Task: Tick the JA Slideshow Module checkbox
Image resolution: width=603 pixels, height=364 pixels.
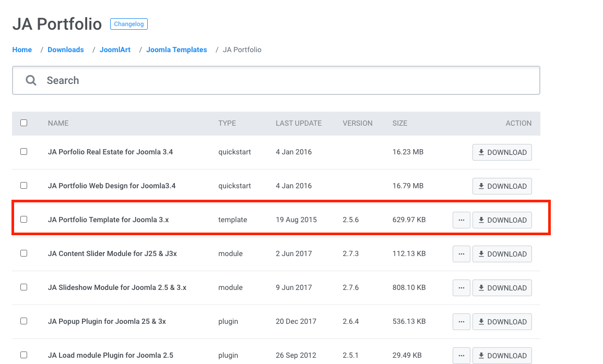Action: (23, 287)
